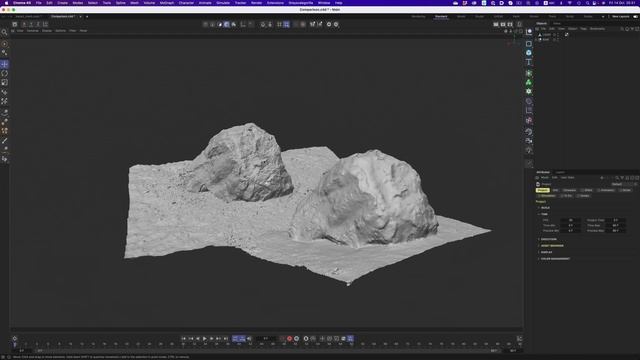Activate the Move tool
The height and width of the screenshot is (360, 640).
4,64
